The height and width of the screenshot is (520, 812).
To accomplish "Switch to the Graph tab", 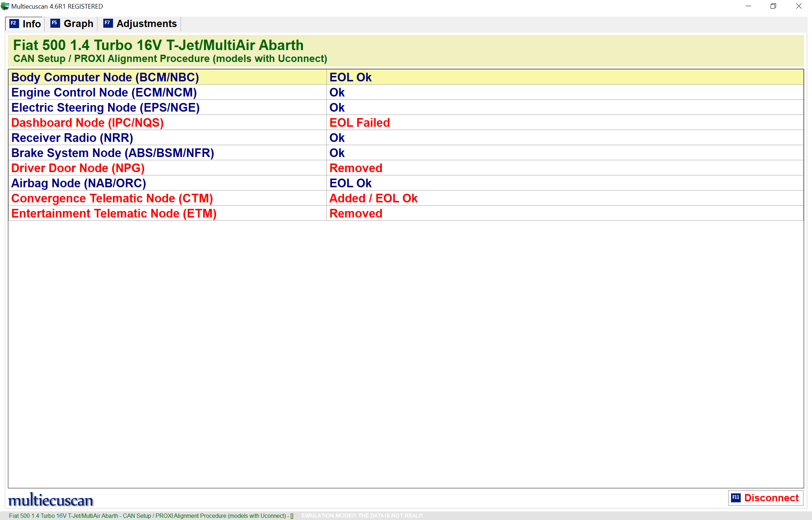I will pos(72,24).
